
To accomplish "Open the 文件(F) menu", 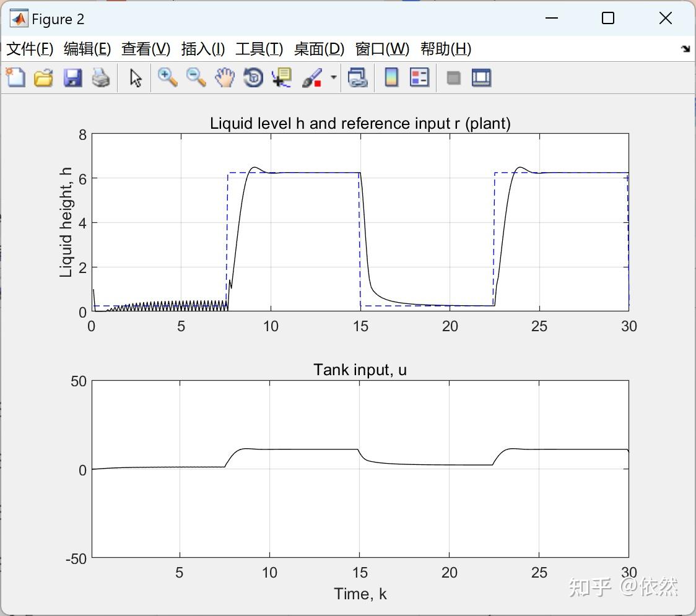I will click(x=30, y=49).
